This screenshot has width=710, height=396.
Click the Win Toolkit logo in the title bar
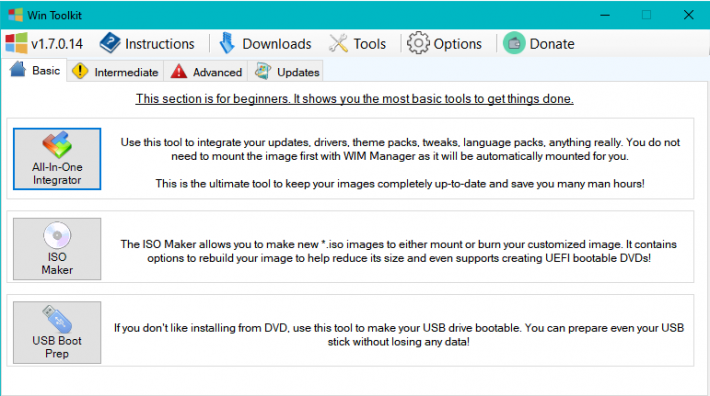click(x=15, y=15)
